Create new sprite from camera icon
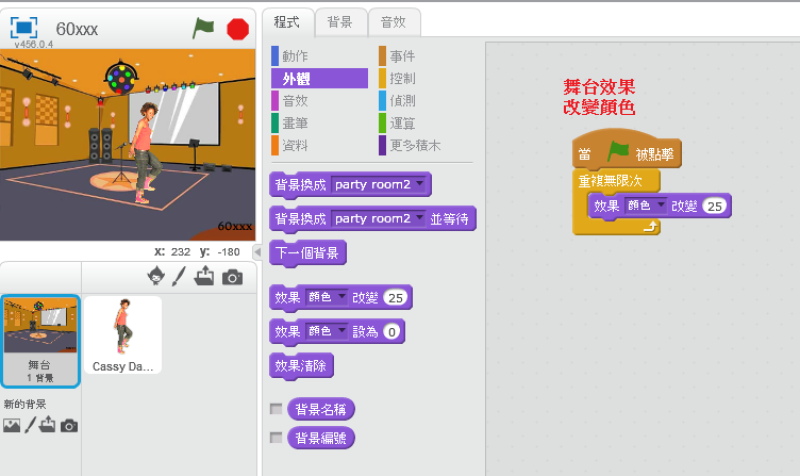The width and height of the screenshot is (800, 476). click(x=232, y=277)
